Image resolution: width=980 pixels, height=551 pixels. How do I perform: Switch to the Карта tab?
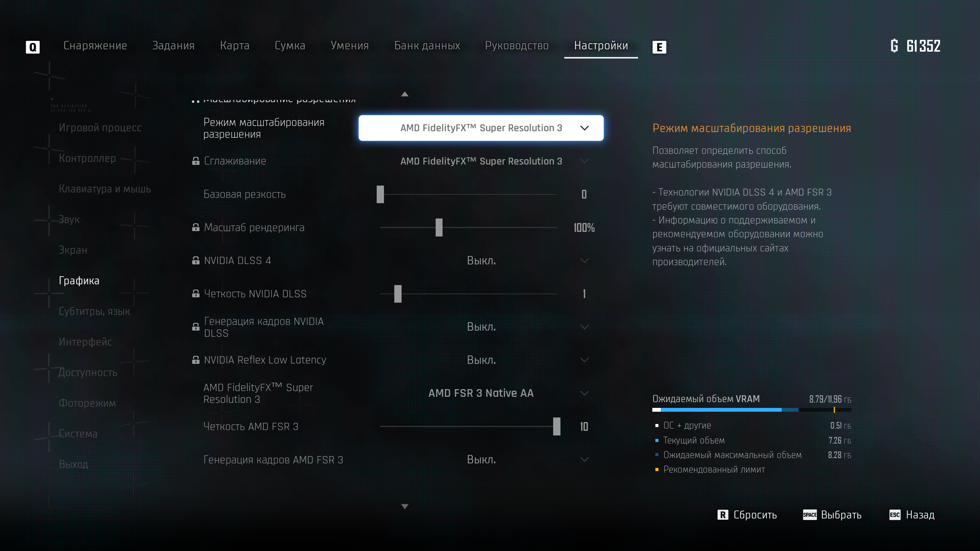point(234,46)
